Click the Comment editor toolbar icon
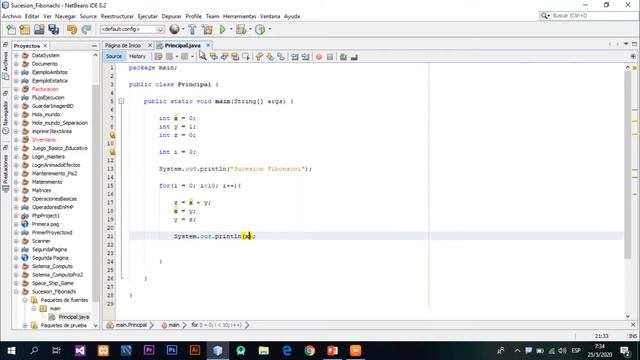The height and width of the screenshot is (360, 640). (x=343, y=57)
